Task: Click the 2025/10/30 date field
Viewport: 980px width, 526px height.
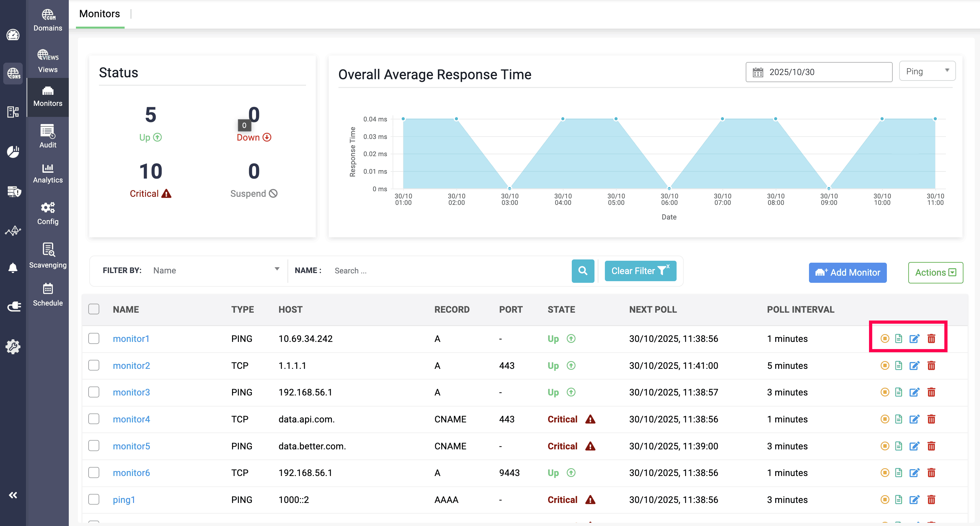Action: [819, 72]
